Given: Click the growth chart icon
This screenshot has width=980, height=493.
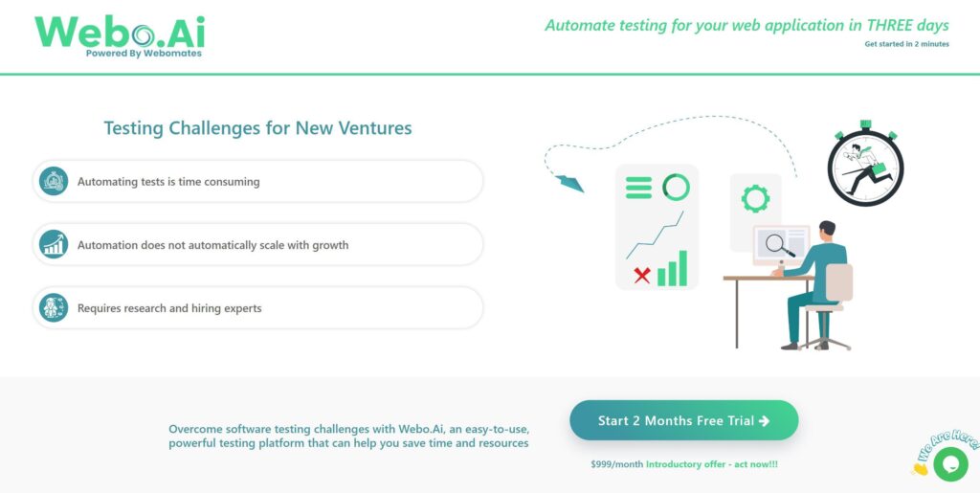Looking at the screenshot, I should [54, 244].
